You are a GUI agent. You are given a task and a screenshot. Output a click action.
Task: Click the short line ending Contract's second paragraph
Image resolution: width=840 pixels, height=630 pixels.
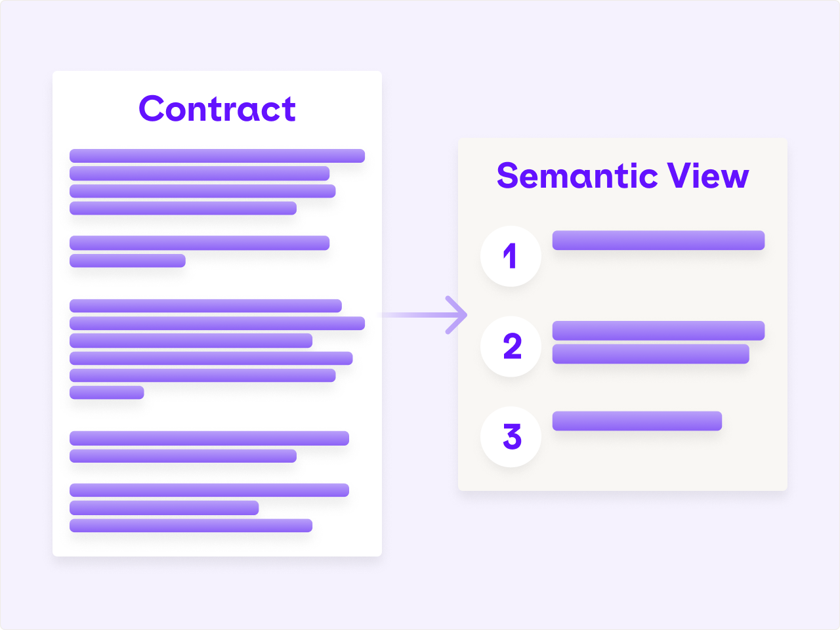tap(127, 261)
